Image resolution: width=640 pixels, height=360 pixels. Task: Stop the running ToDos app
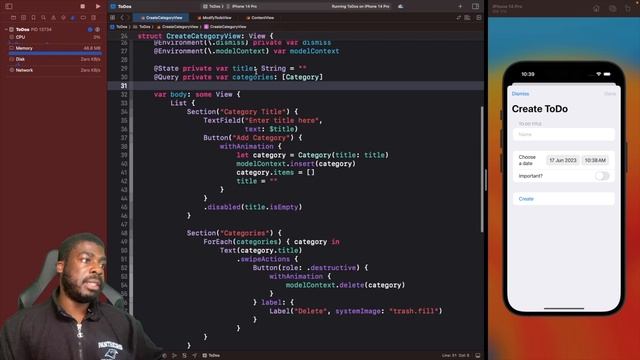(82, 7)
